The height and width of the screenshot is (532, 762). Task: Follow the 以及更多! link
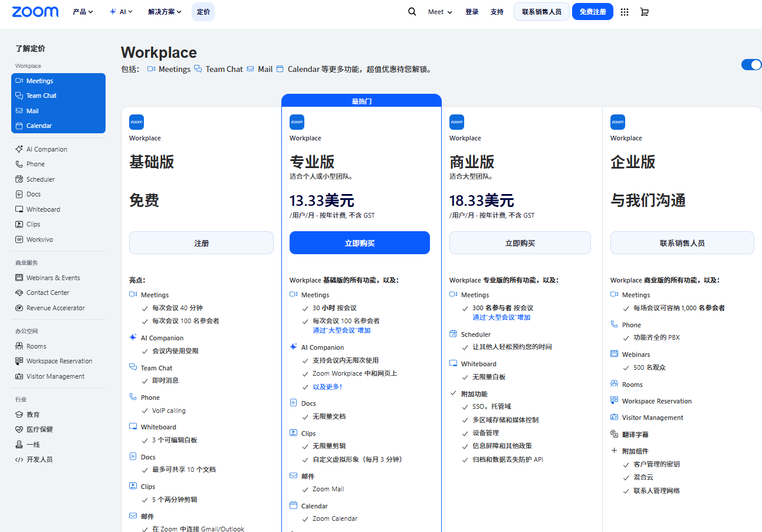[327, 387]
